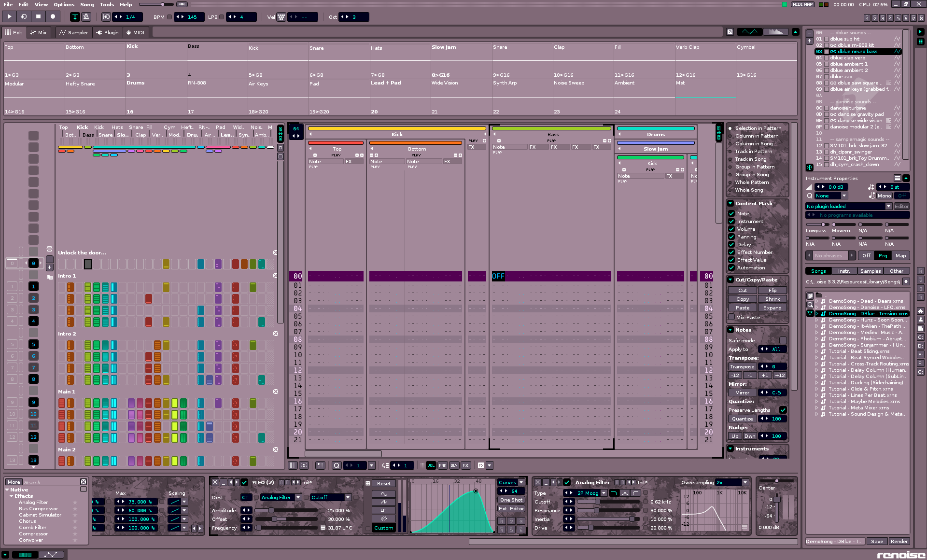
Task: Adjust the LFO Amplitude slider
Action: [286, 510]
